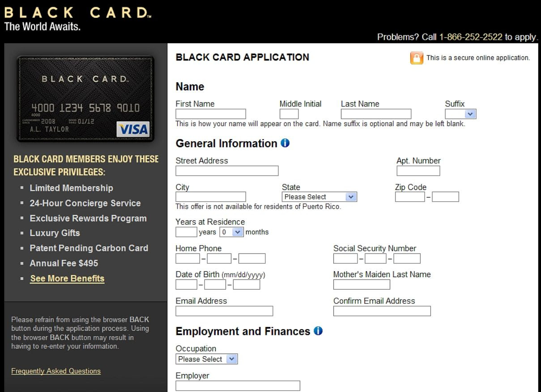The height and width of the screenshot is (392, 541).
Task: Click the Black Card credit card image
Action: pos(85,99)
